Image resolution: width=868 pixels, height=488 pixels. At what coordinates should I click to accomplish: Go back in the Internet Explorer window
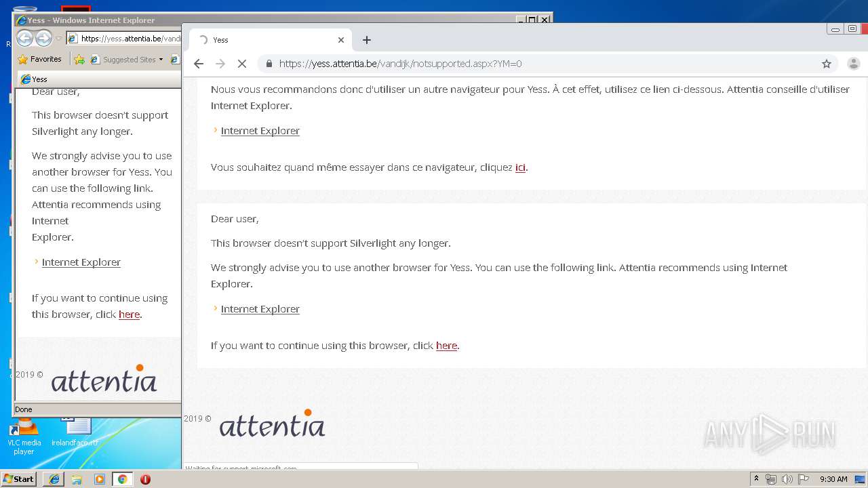click(x=25, y=38)
